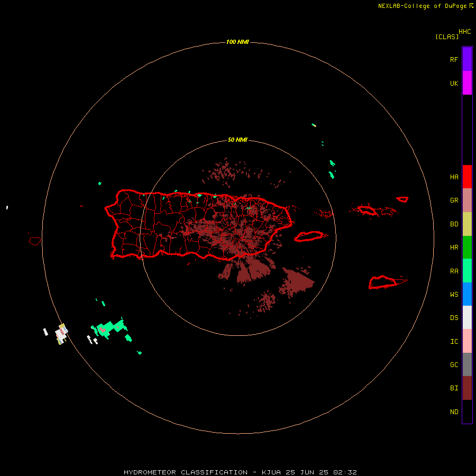Click the BI legend label
476x476 pixels.
(454, 388)
